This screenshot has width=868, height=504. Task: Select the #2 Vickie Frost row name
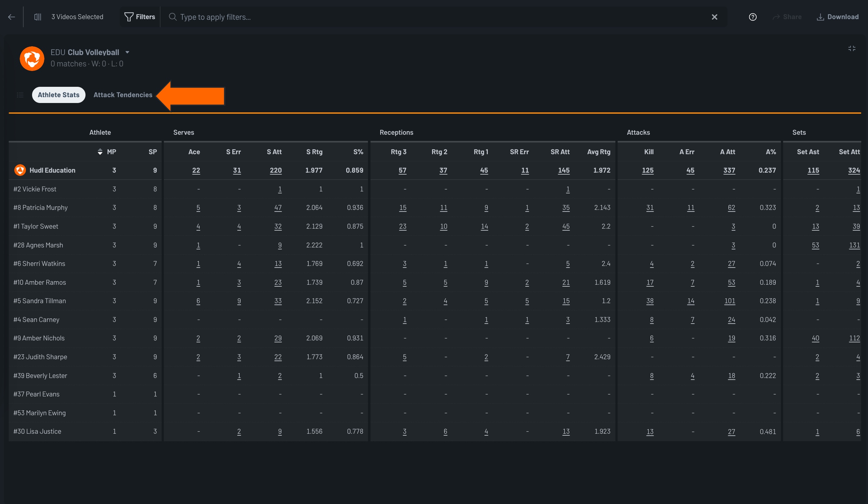point(35,189)
